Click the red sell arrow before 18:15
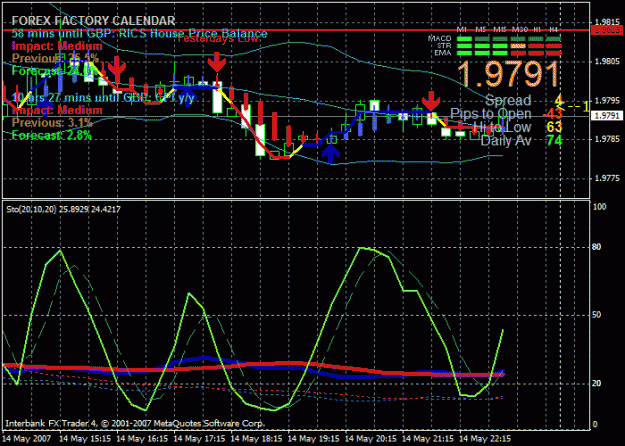The width and height of the screenshot is (625, 446). click(216, 62)
